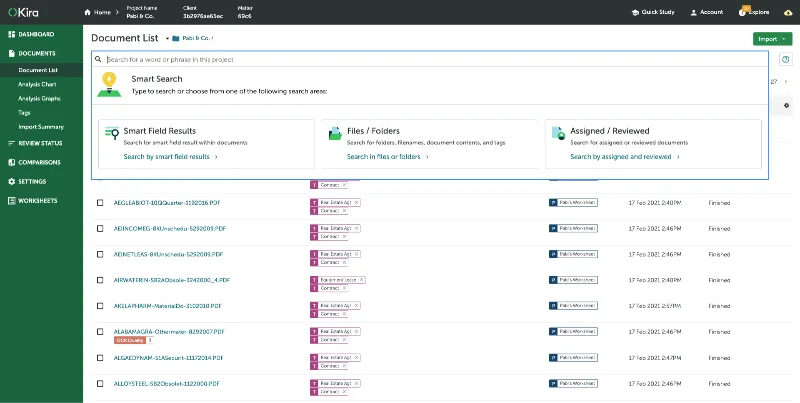Open the Import dropdown
Image resolution: width=800 pixels, height=403 pixels.
[765, 38]
